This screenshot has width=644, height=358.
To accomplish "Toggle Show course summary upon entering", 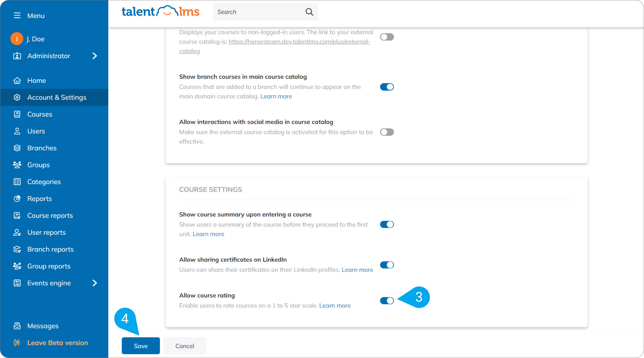I will [x=387, y=224].
